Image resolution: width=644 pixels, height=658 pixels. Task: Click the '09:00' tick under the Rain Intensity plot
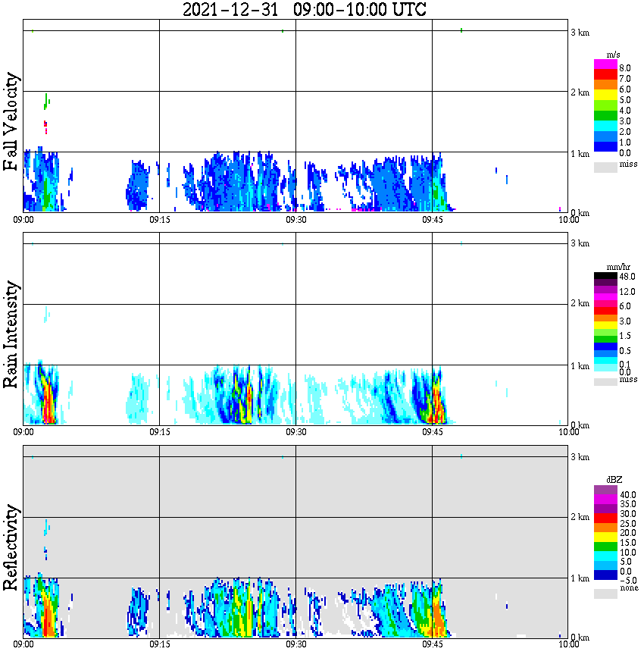click(23, 432)
